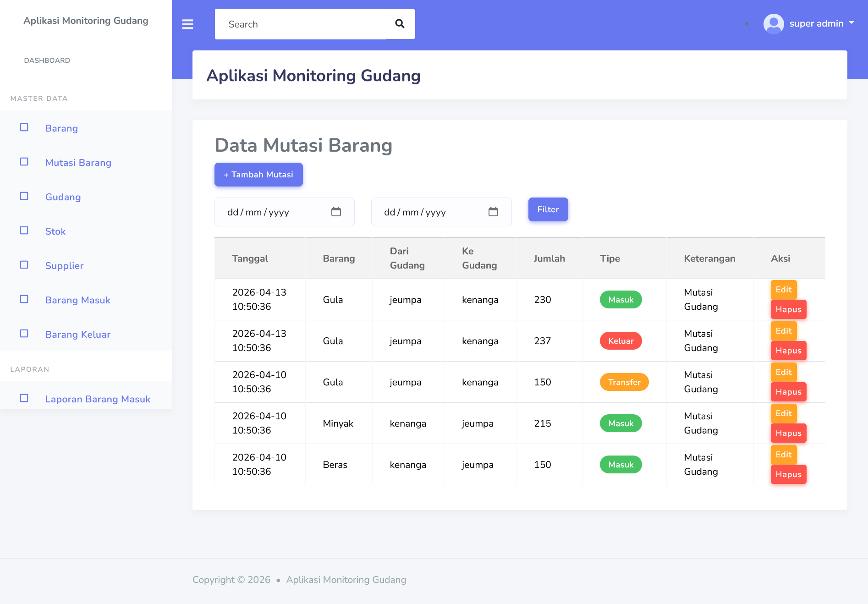The image size is (868, 604).
Task: Click the super admin avatar icon
Action: tap(773, 24)
